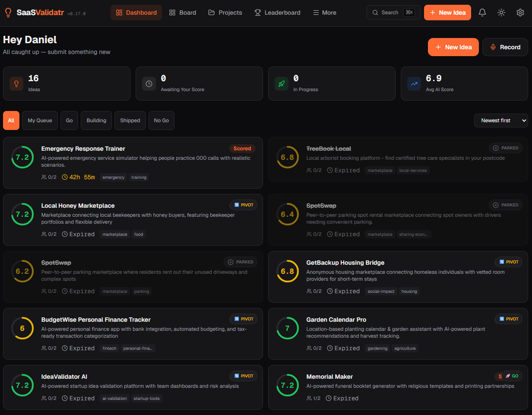Image resolution: width=532 pixels, height=415 pixels.
Task: Switch the filter to No Go
Action: (161, 120)
